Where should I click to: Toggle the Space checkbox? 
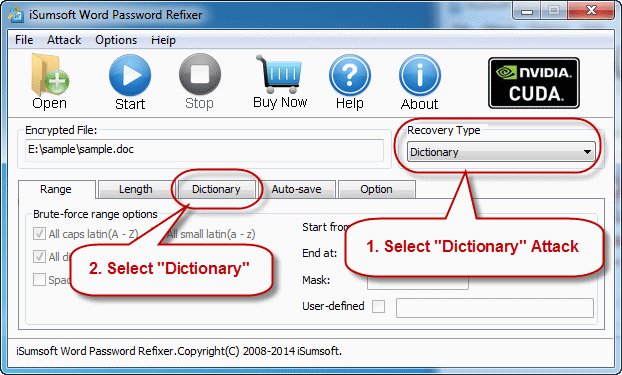click(39, 279)
